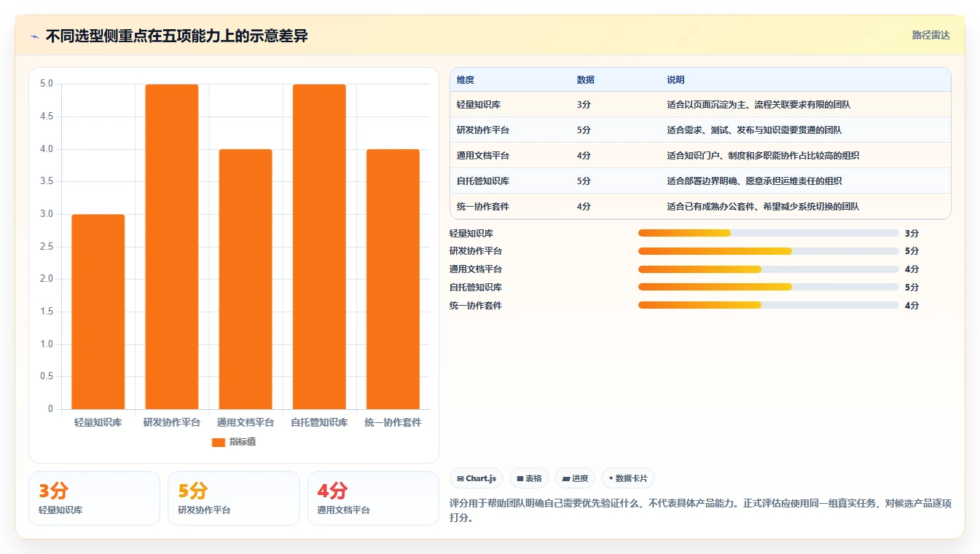
Task: Click the 2.5 y-axis label
Action: coord(47,247)
